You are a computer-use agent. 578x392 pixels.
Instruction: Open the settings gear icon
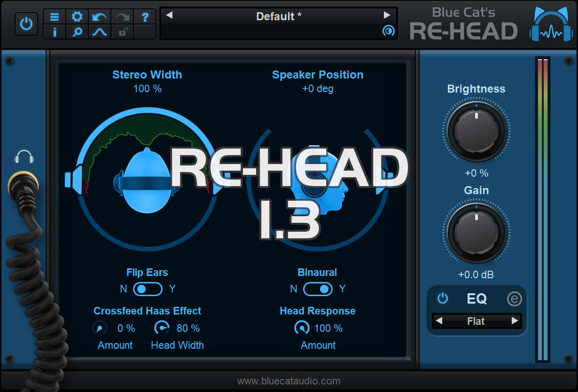[77, 17]
